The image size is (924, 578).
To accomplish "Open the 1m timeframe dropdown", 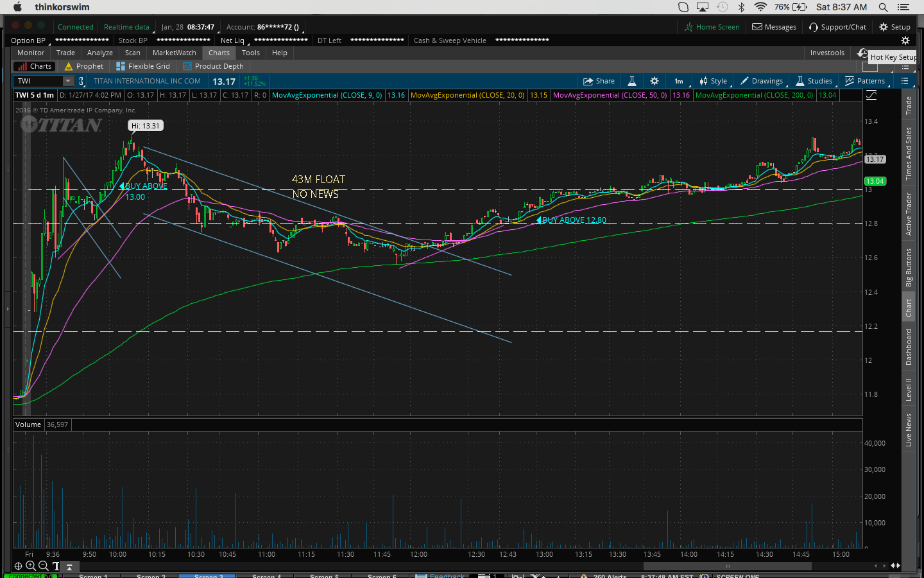I will tap(680, 81).
